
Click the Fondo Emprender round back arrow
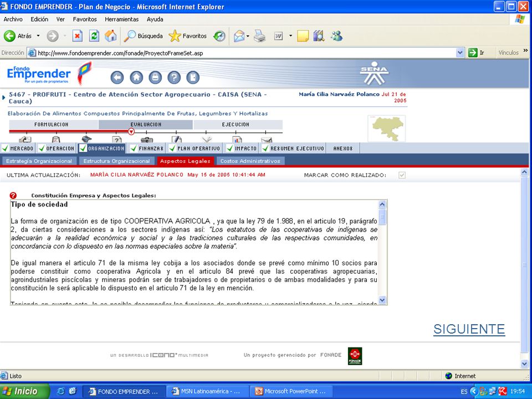(117, 78)
